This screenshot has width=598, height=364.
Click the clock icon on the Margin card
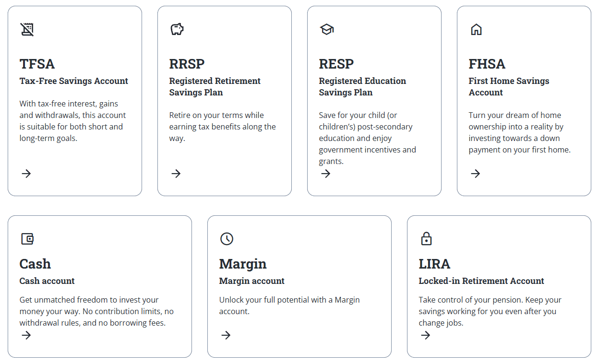[227, 239]
